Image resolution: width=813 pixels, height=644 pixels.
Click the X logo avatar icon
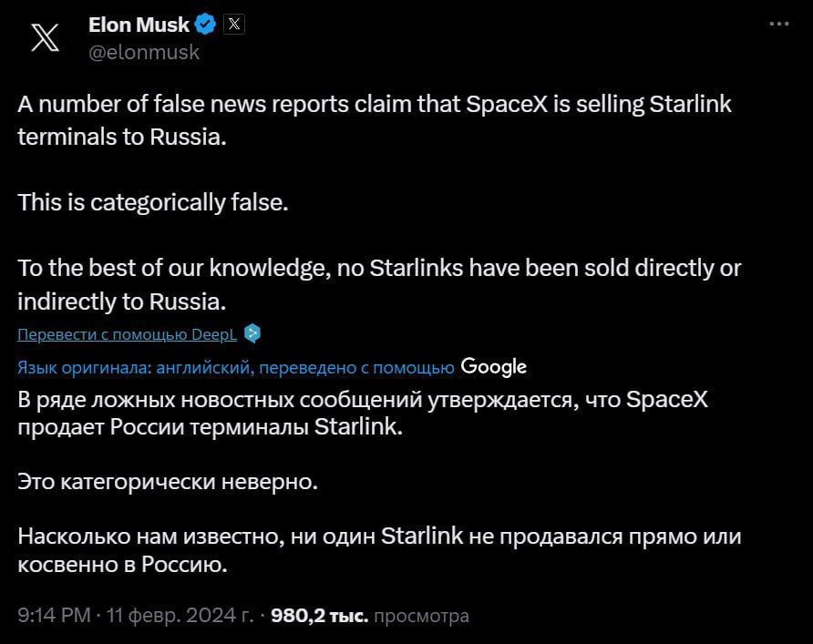43,36
